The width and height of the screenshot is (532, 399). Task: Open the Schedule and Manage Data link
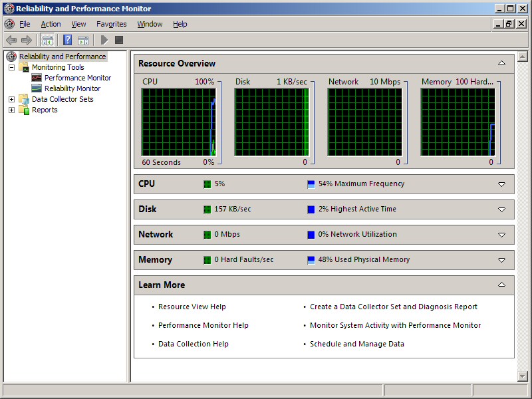(357, 344)
